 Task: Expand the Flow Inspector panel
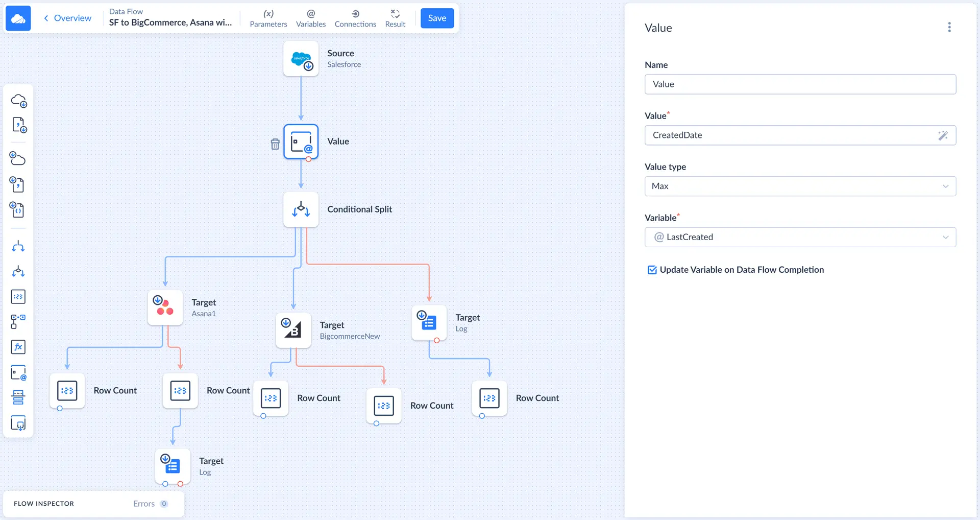pos(44,504)
